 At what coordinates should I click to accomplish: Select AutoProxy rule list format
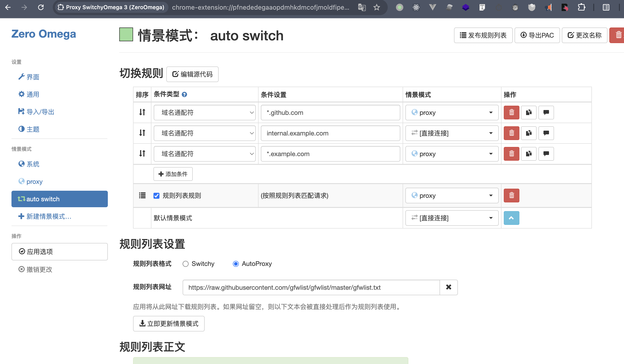click(x=236, y=264)
